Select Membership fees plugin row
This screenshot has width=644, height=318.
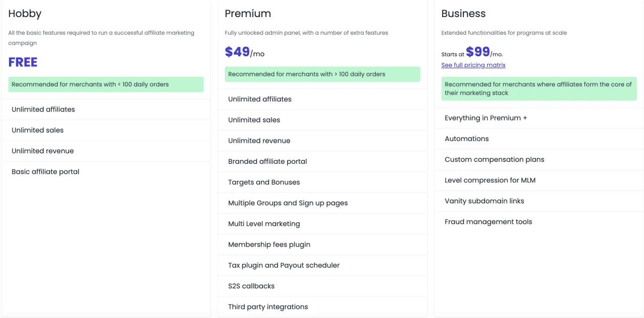[323, 245]
